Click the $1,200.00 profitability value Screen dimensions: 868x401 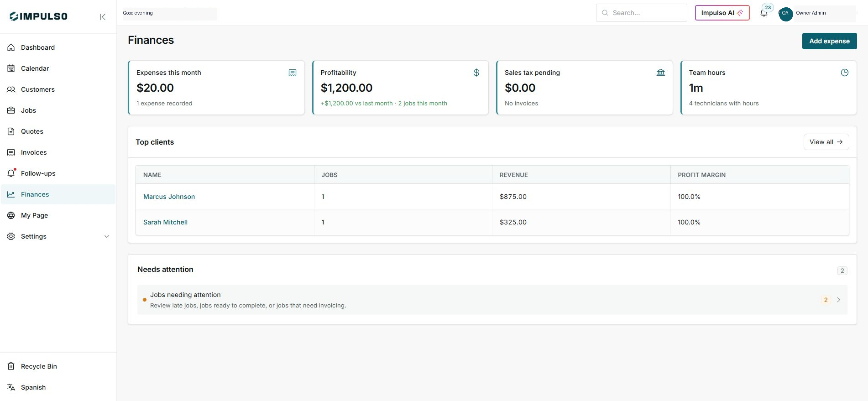pyautogui.click(x=346, y=88)
